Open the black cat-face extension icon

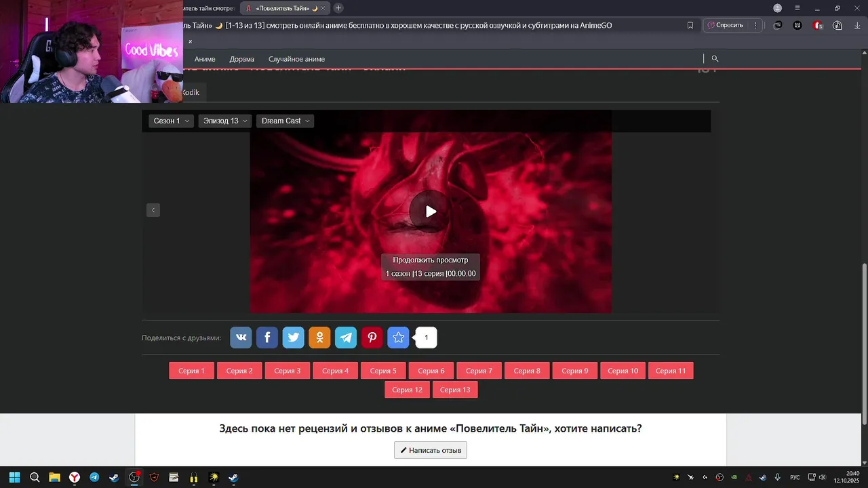[797, 25]
